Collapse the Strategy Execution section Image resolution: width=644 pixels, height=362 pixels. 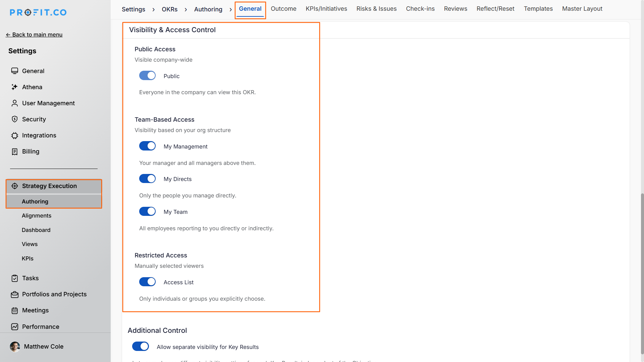click(54, 186)
